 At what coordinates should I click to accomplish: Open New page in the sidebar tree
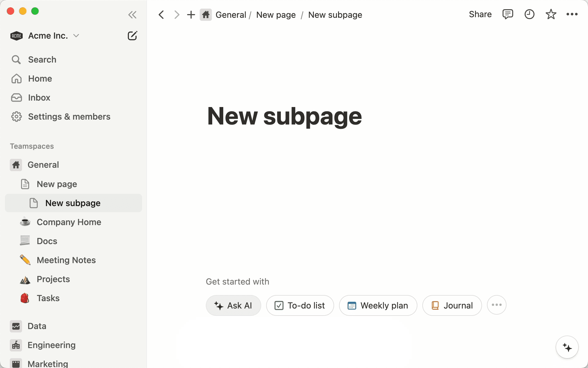point(73,184)
